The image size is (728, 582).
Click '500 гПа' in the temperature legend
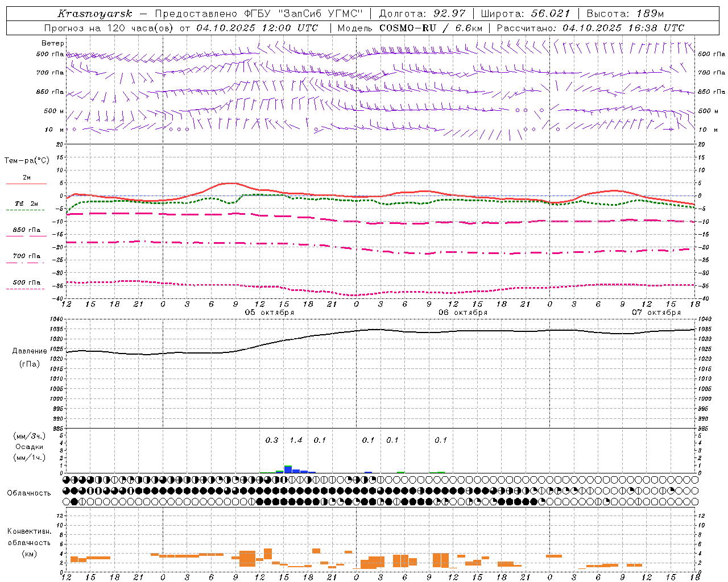27,282
